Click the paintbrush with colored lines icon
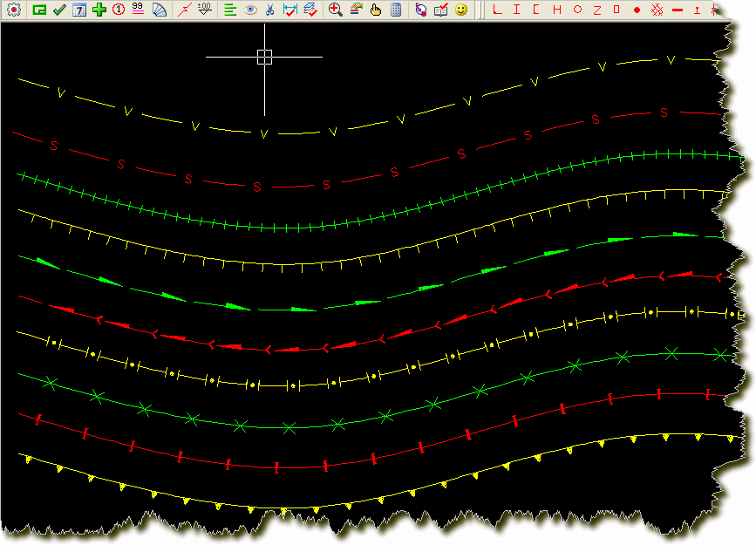Viewport: 756px width, 545px height. tap(356, 10)
